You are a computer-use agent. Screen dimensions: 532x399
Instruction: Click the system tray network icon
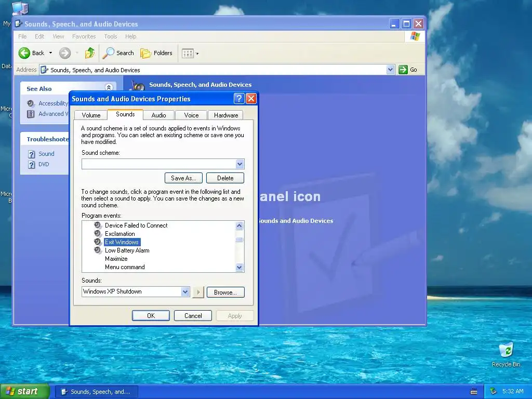[494, 392]
